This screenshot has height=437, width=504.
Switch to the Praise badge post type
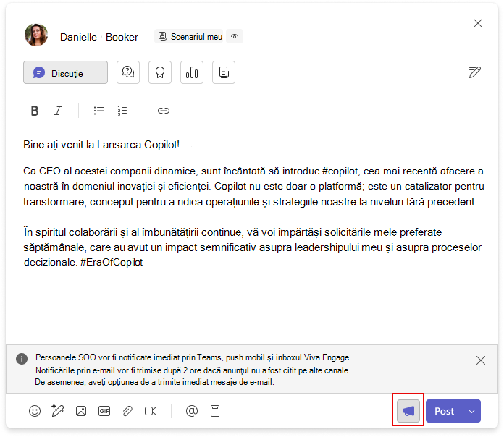coord(160,72)
